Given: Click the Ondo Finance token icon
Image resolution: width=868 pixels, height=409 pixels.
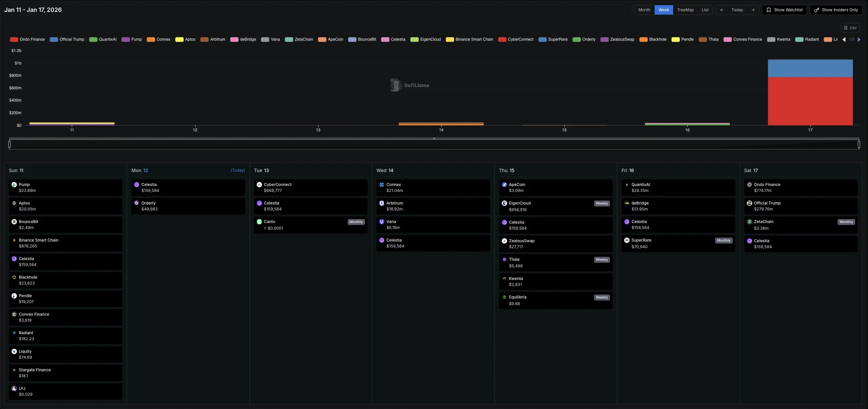Looking at the screenshot, I should coord(749,185).
